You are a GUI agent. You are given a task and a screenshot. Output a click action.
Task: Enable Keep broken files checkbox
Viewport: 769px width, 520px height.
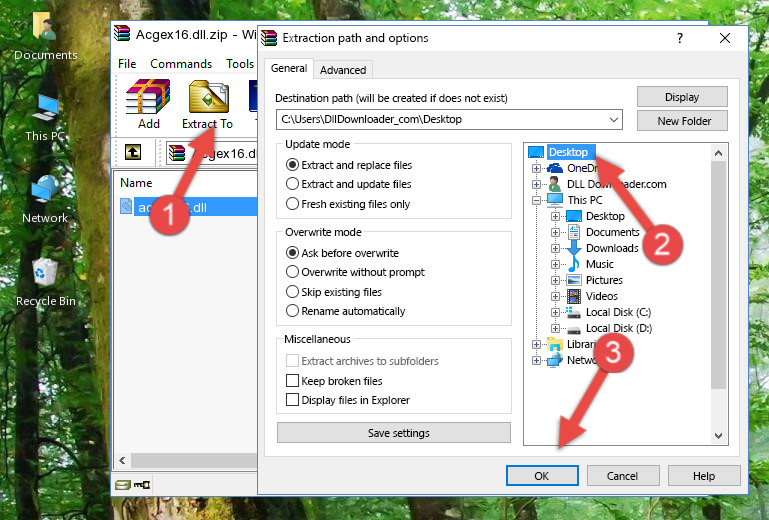tap(292, 381)
